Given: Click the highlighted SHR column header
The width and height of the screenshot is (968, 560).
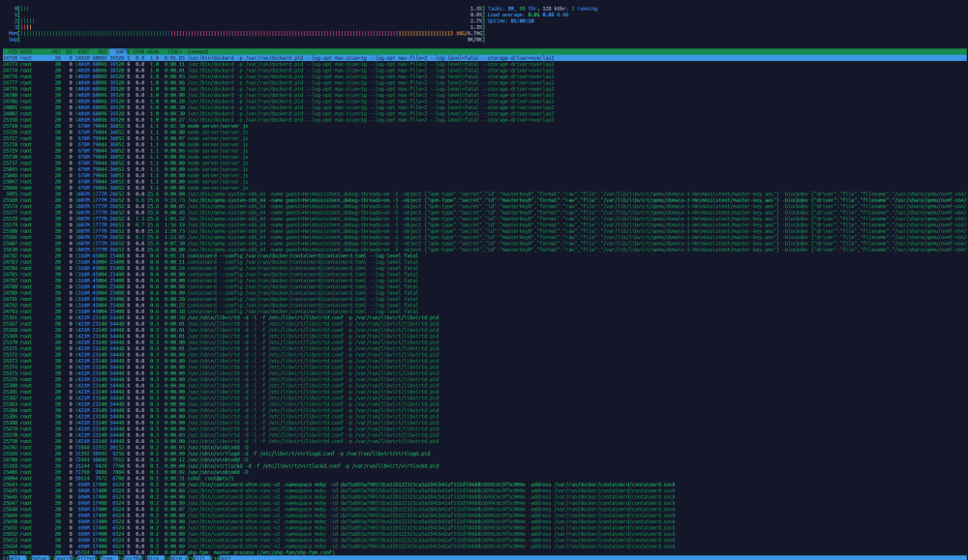Looking at the screenshot, I should [x=120, y=52].
